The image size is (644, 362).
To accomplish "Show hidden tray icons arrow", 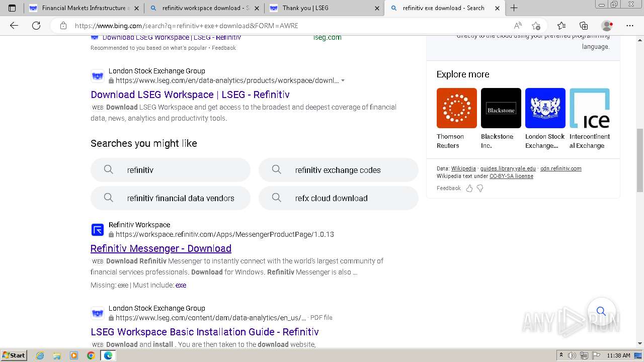I will [561, 355].
